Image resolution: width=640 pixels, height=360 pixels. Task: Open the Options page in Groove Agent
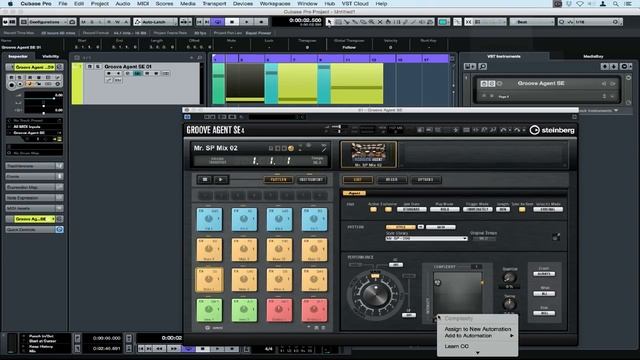pos(425,180)
